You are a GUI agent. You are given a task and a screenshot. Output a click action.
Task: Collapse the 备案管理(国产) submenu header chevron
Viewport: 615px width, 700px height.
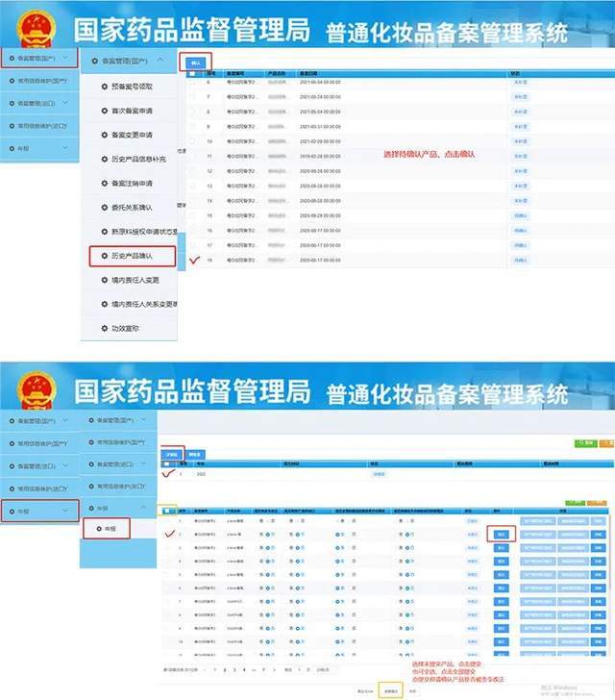point(160,61)
